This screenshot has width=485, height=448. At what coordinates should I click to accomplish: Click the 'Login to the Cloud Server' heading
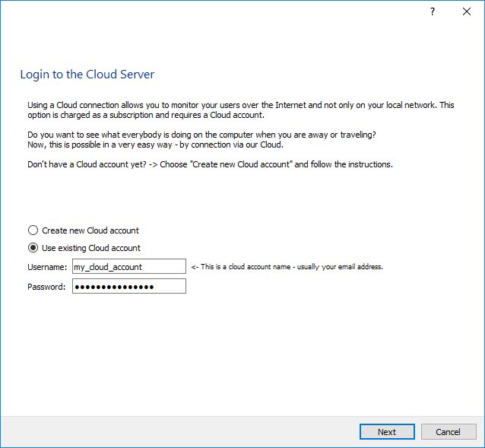pos(87,75)
